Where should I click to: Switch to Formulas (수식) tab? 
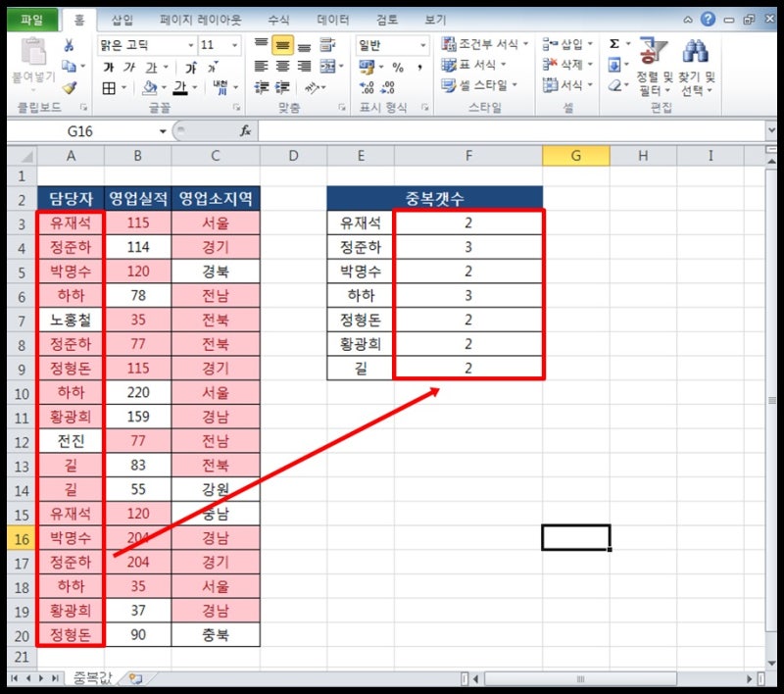coord(278,20)
